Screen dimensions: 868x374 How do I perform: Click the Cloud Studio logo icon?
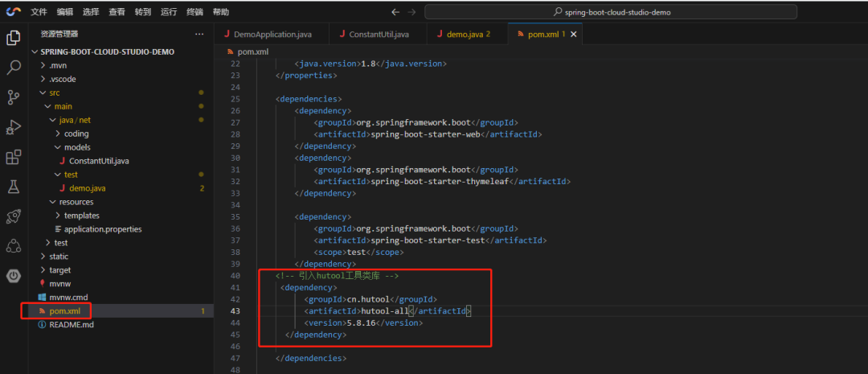tap(14, 11)
